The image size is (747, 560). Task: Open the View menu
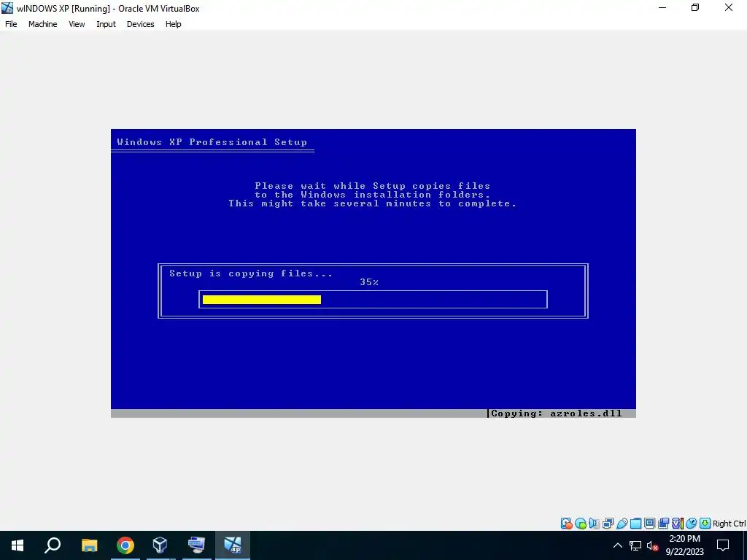tap(77, 24)
